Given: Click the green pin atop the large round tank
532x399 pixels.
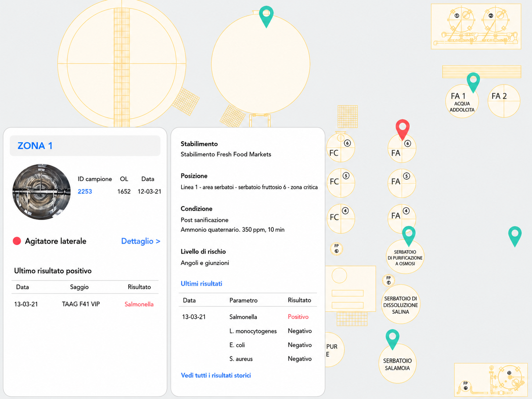Looking at the screenshot, I should tap(266, 16).
